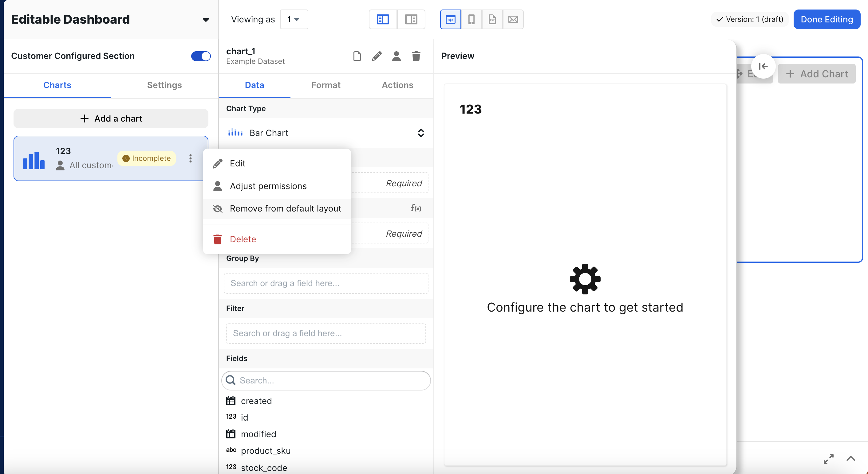Screen dimensions: 868x474
Task: Open permissions via person icon in chart header
Action: [x=396, y=56]
